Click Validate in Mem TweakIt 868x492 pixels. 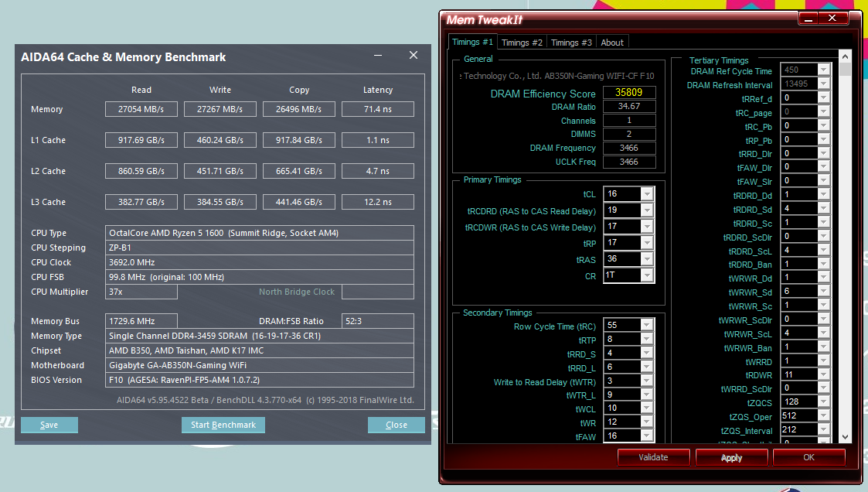click(x=653, y=457)
